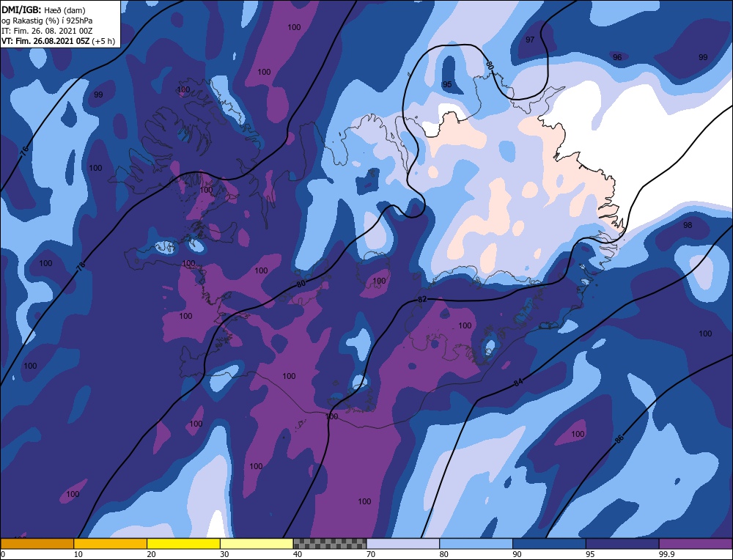Click the '40' legend tick label
Image resolution: width=733 pixels, height=560 pixels.
click(x=298, y=554)
